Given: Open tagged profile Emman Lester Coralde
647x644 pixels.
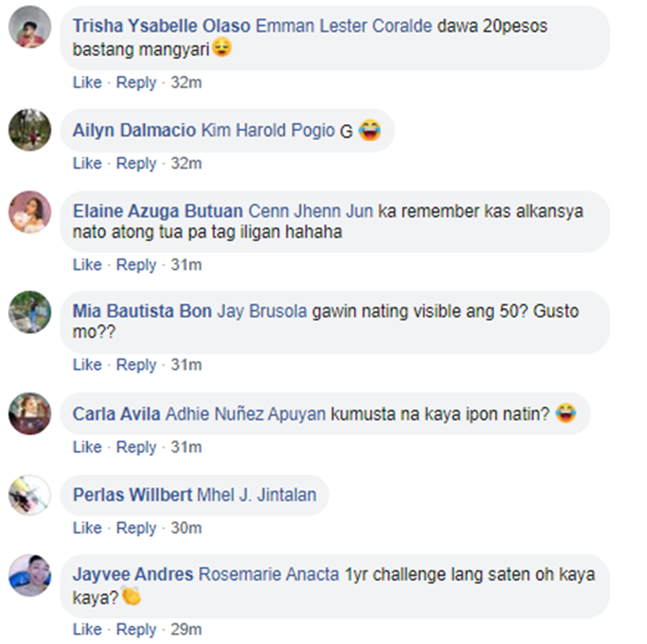Looking at the screenshot, I should pos(343,26).
